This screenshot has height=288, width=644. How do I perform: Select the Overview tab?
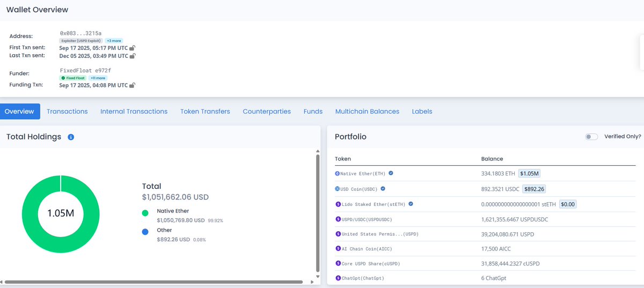click(20, 112)
